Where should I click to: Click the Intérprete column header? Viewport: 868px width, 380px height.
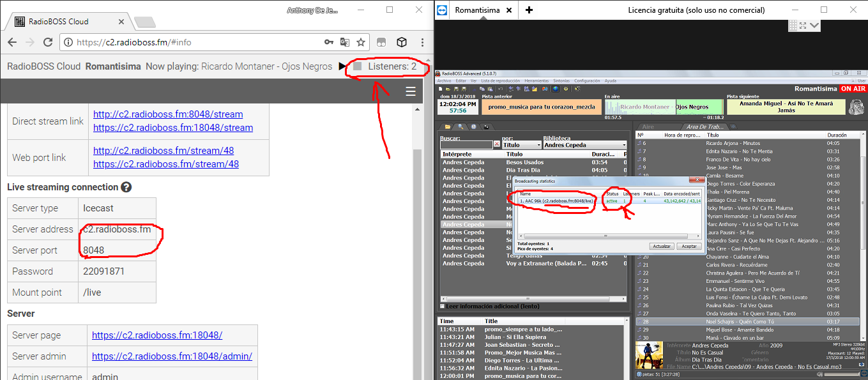click(x=473, y=154)
